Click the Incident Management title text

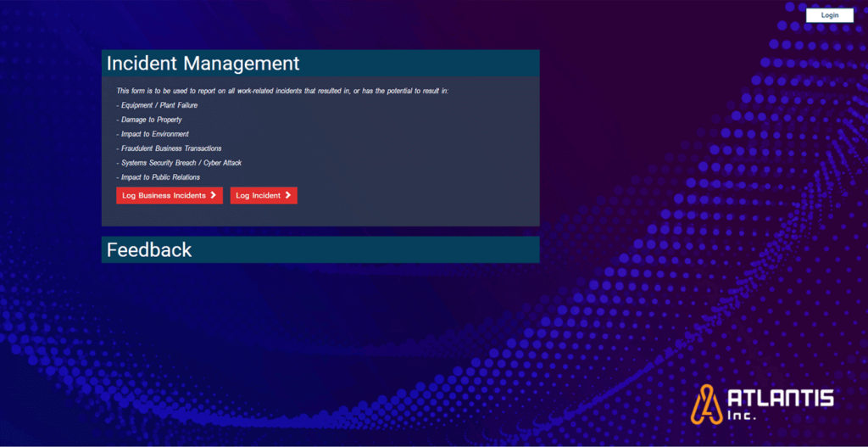click(203, 64)
